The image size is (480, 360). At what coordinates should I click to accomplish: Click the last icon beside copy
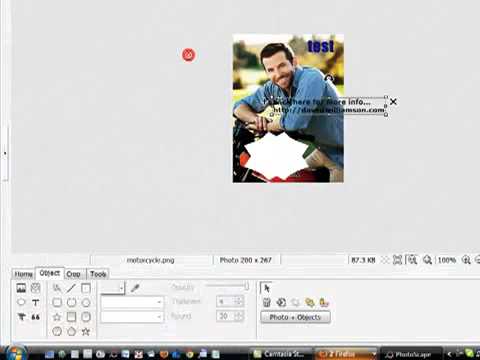click(324, 302)
